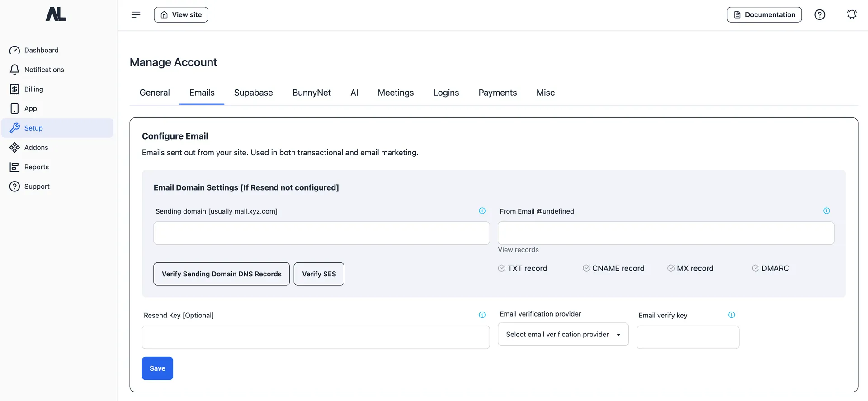Screen dimensions: 868x401
Task: Click the View records link
Action: pyautogui.click(x=519, y=250)
